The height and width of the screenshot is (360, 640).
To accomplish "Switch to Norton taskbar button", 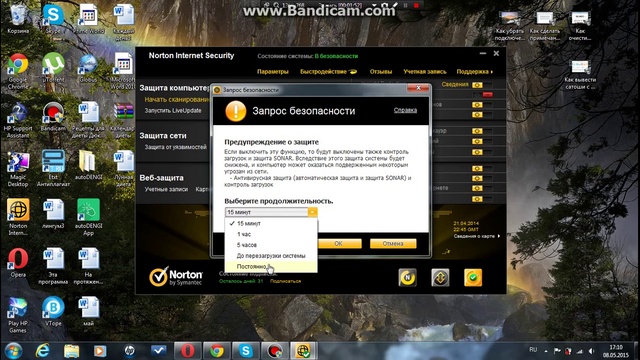I will tap(304, 351).
